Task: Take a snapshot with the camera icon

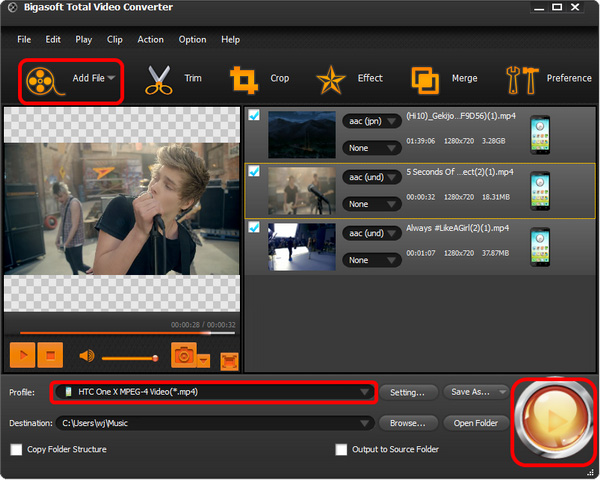Action: coord(184,355)
